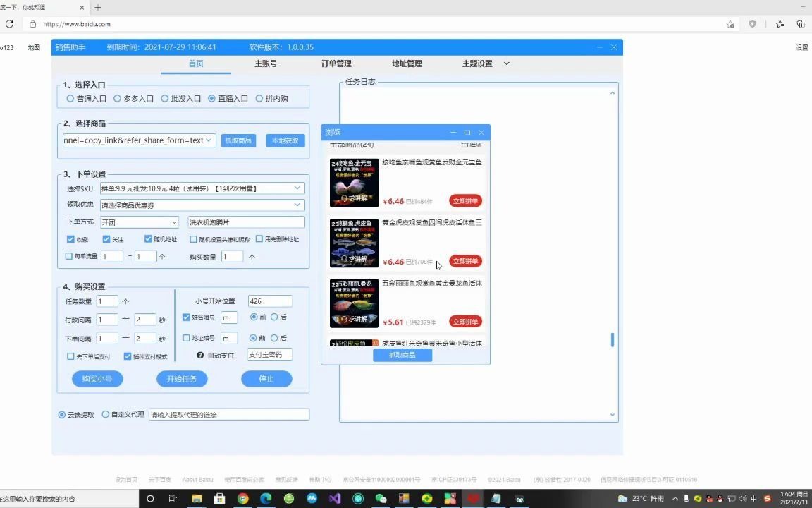Click the browser page refresh icon
Image resolution: width=812 pixels, height=508 pixels.
tap(9, 23)
